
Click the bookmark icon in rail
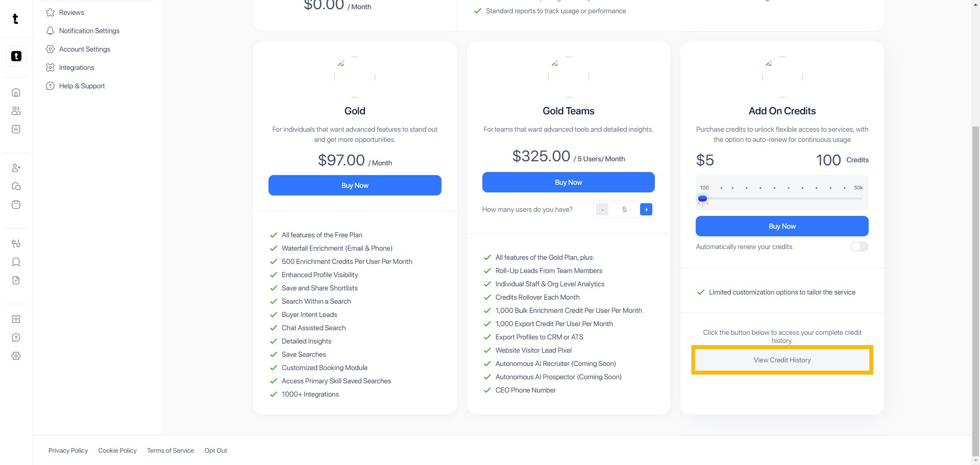pyautogui.click(x=16, y=262)
